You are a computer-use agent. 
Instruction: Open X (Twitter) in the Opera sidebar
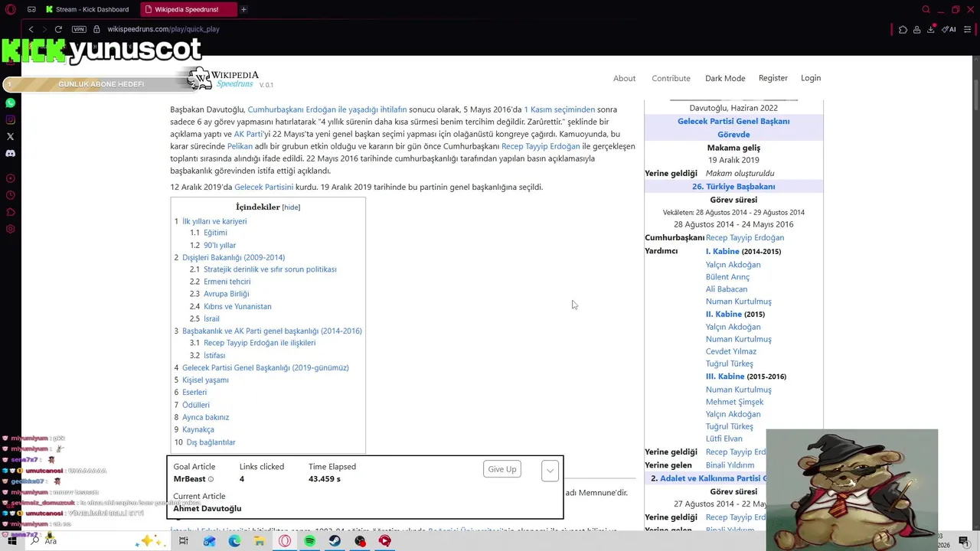pyautogui.click(x=10, y=136)
